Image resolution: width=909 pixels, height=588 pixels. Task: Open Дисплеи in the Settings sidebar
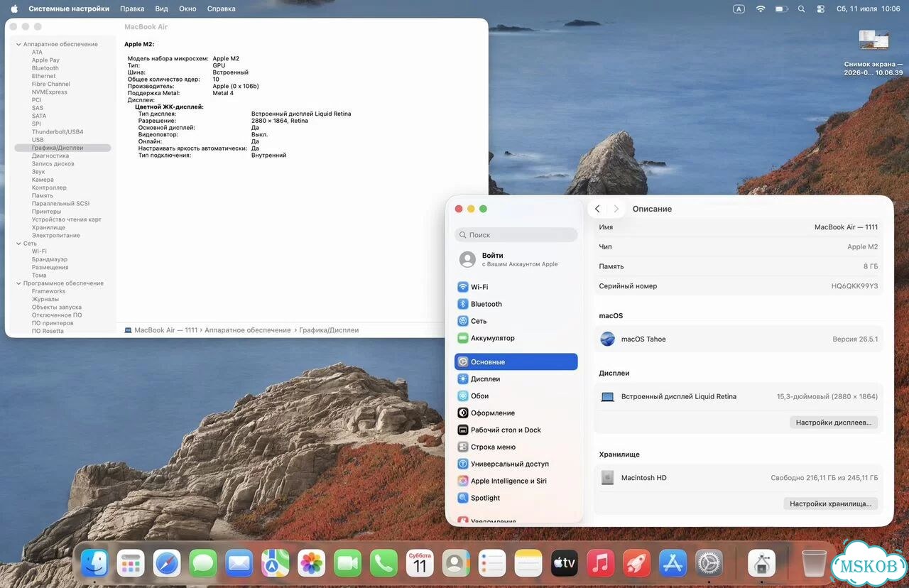point(516,379)
